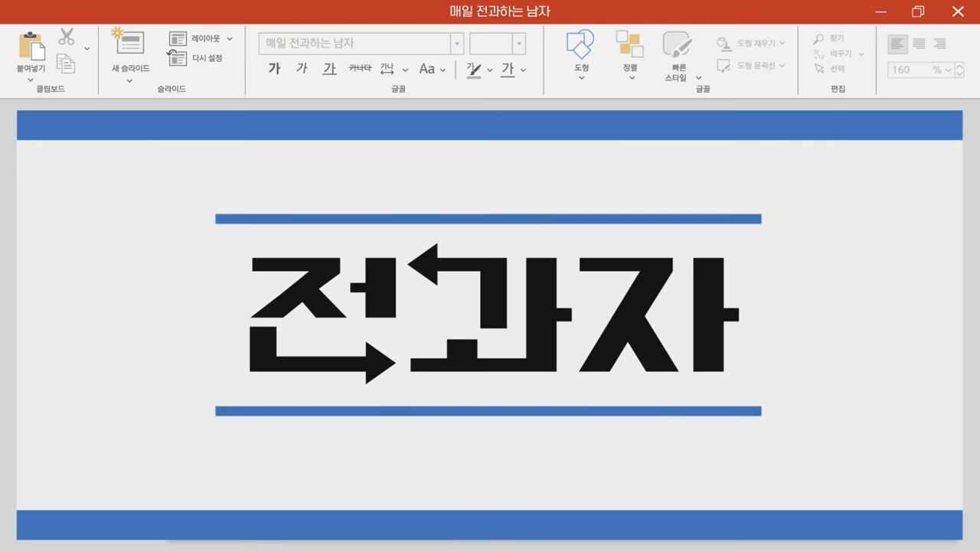
Task: Open the New Slide (새 슬라이드) dropdown arrow
Action: (x=129, y=80)
